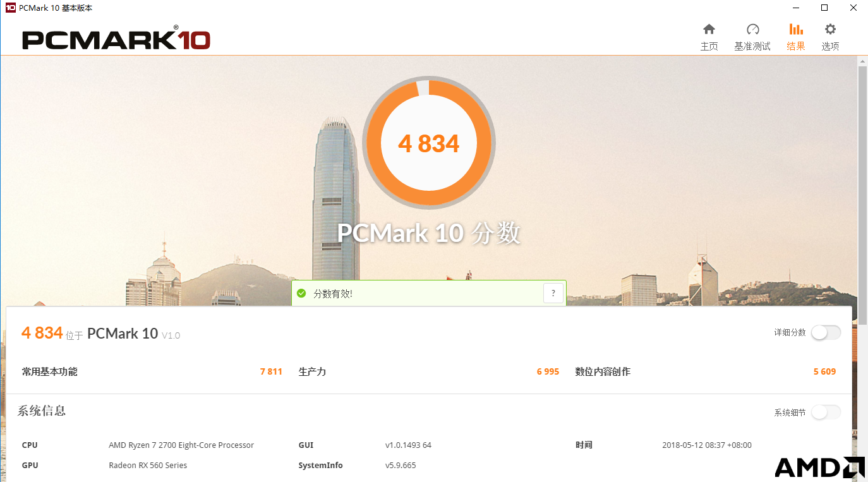The width and height of the screenshot is (868, 482).
Task: Click the Radeon RX 560 Series text
Action: [148, 465]
